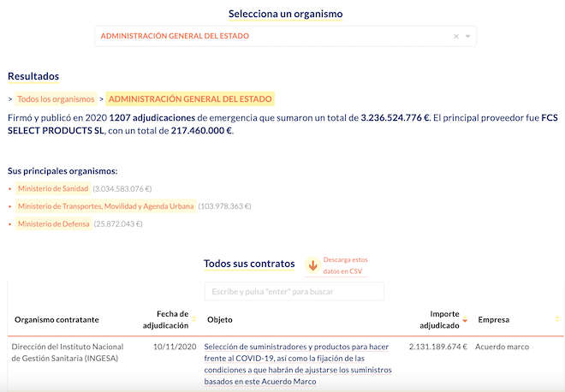This screenshot has height=392, width=565.
Task: Click the orange CSV download arrow icon
Action: [312, 265]
